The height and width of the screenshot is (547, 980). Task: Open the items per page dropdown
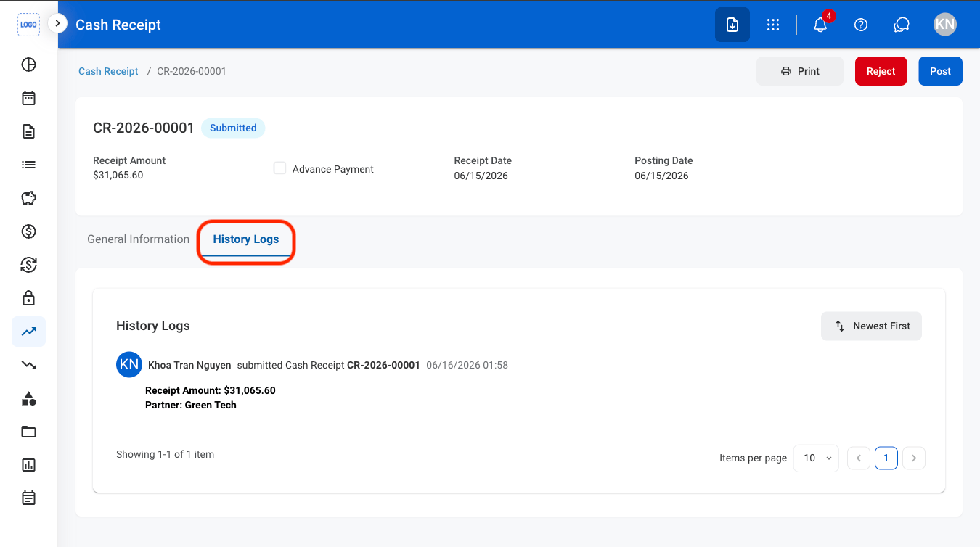pyautogui.click(x=816, y=458)
